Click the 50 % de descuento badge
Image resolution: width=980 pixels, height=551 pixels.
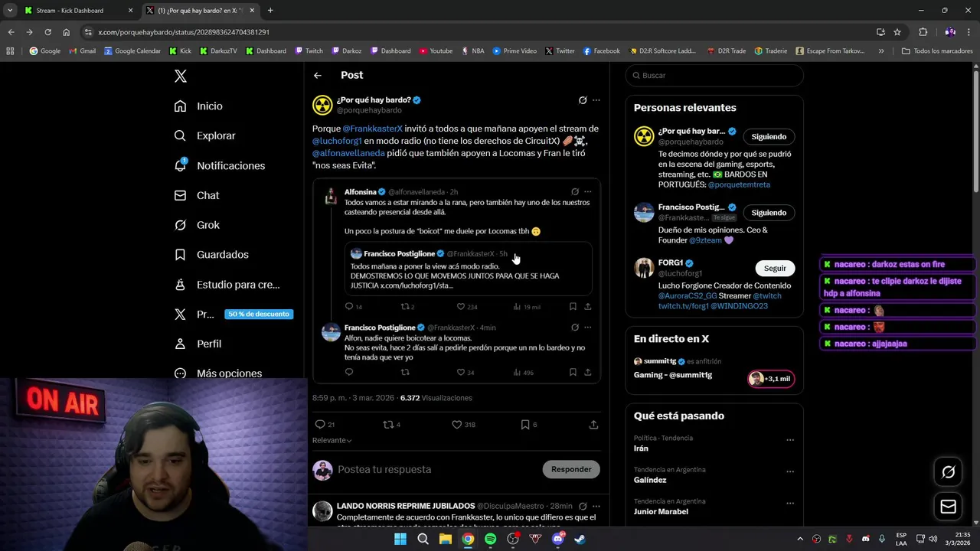tap(259, 314)
